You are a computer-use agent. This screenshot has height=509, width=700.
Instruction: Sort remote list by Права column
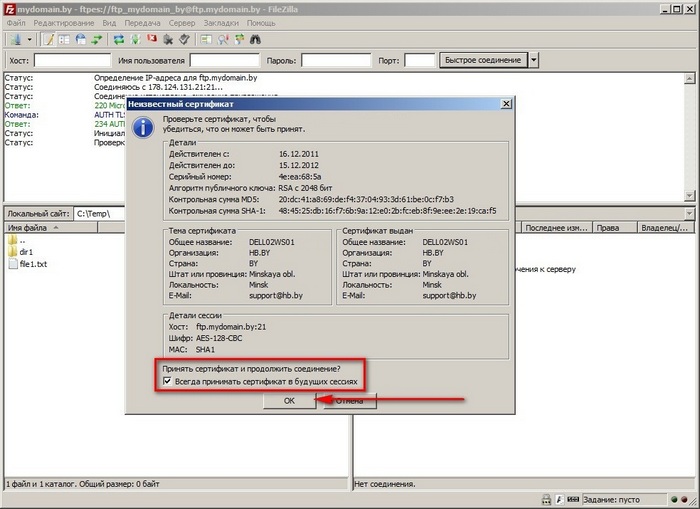click(x=615, y=228)
